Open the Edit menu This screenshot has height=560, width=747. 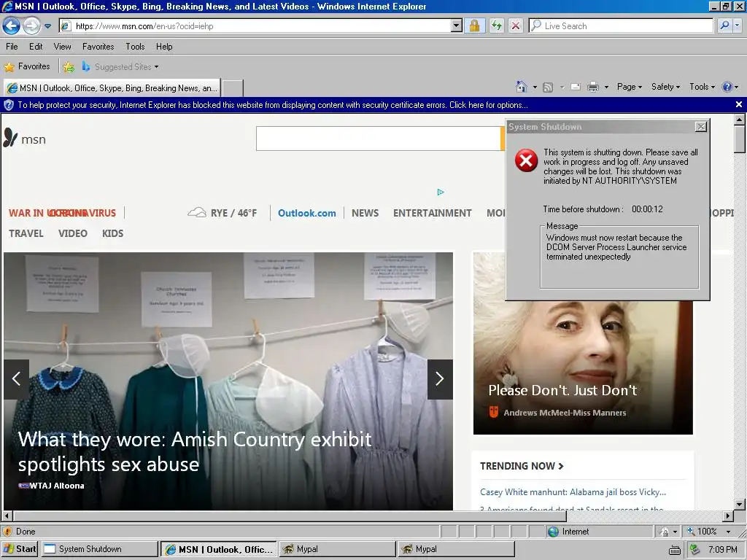(x=36, y=47)
